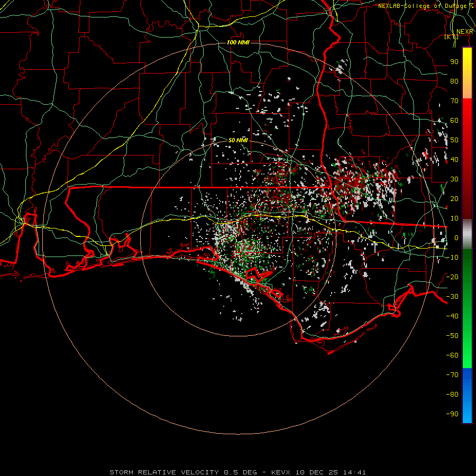The width and height of the screenshot is (476, 476).
Task: Click the 70 value on velocity scale
Action: [454, 101]
